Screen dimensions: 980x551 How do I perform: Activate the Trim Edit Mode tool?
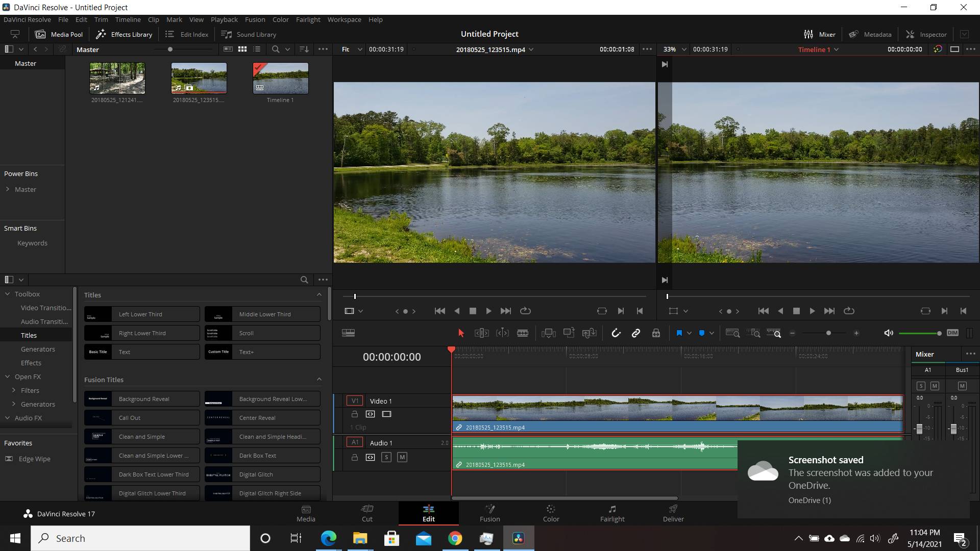click(x=481, y=333)
